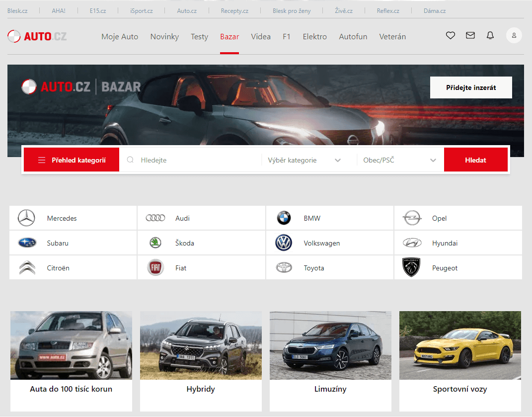
Task: Open the Elektro section
Action: [x=315, y=37]
